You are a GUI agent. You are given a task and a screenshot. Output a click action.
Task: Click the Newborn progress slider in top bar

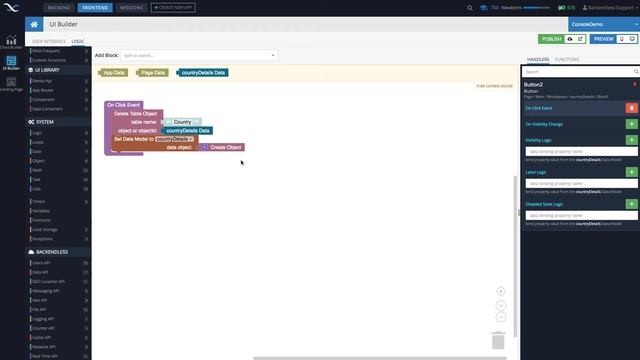click(537, 8)
